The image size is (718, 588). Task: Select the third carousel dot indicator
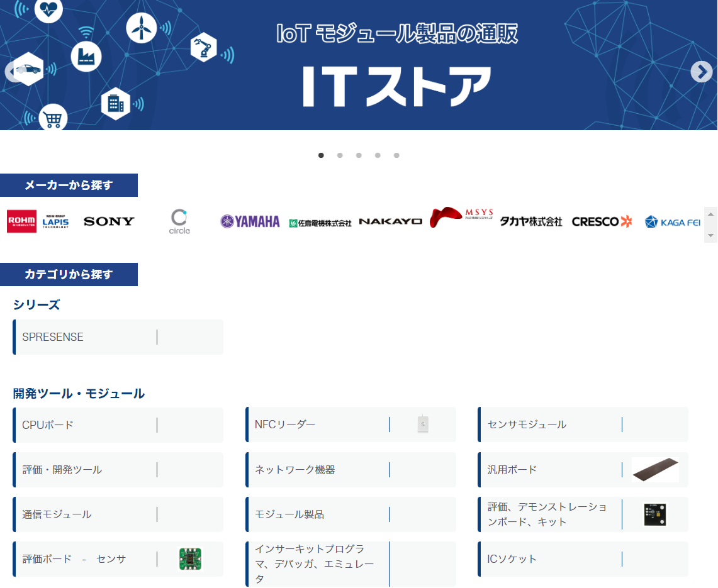coord(359,155)
